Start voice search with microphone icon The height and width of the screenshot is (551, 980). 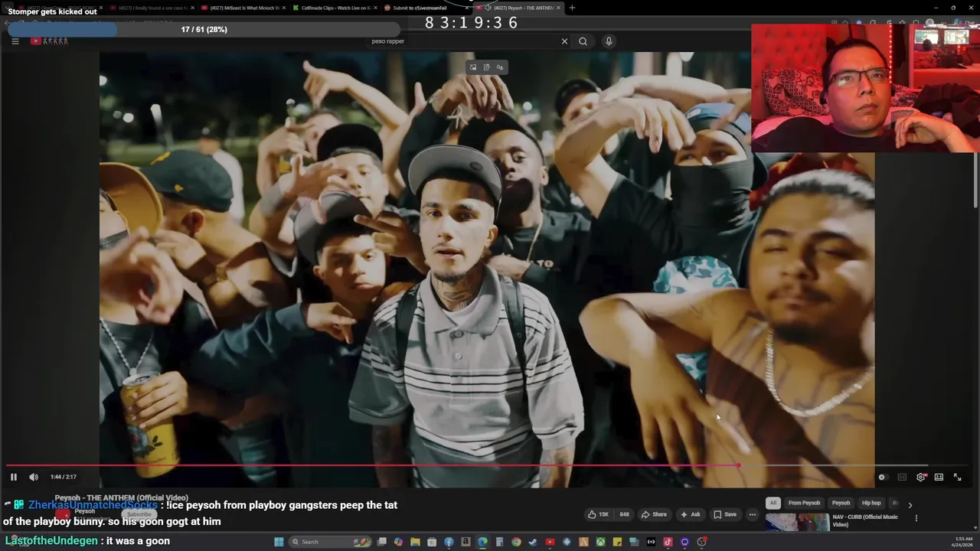click(x=609, y=41)
